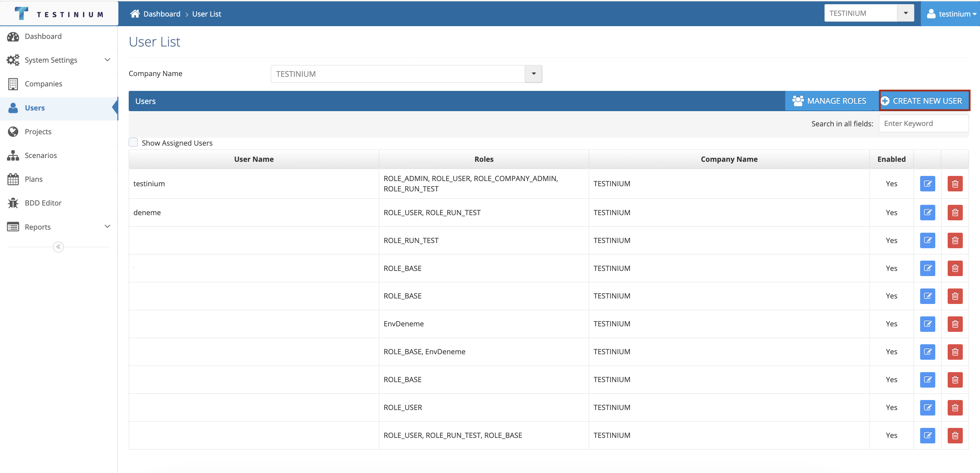Screen dimensions: 980x473
Task: Click the home icon in breadcrumb
Action: click(x=135, y=14)
